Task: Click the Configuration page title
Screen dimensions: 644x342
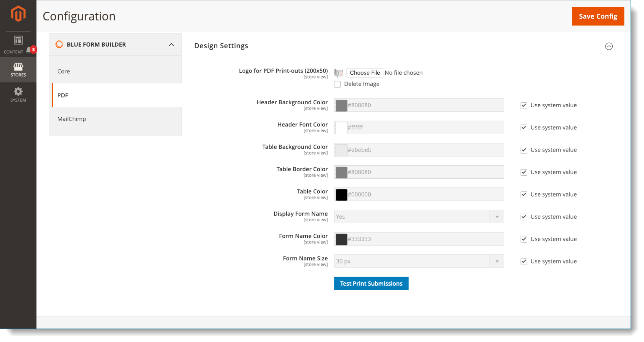Action: [79, 16]
